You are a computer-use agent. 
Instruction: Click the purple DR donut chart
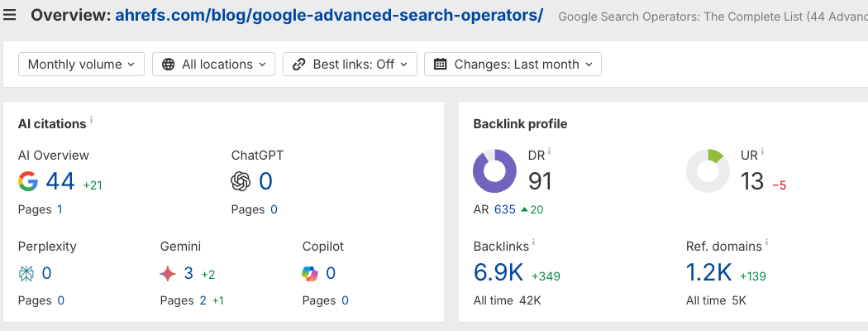tap(494, 170)
